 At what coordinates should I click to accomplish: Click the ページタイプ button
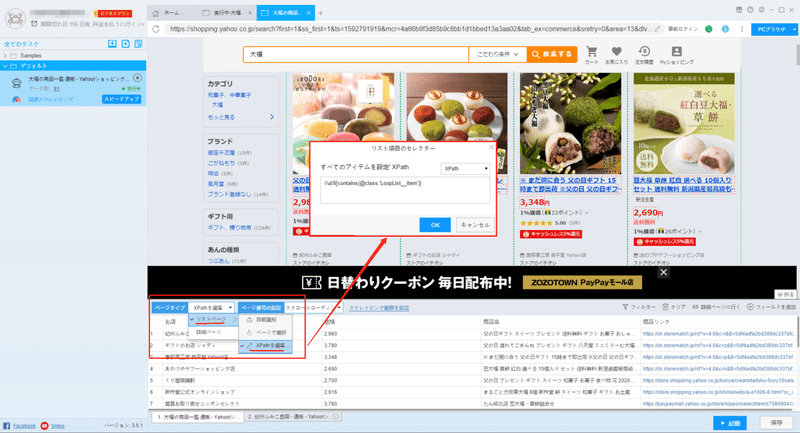[170, 308]
